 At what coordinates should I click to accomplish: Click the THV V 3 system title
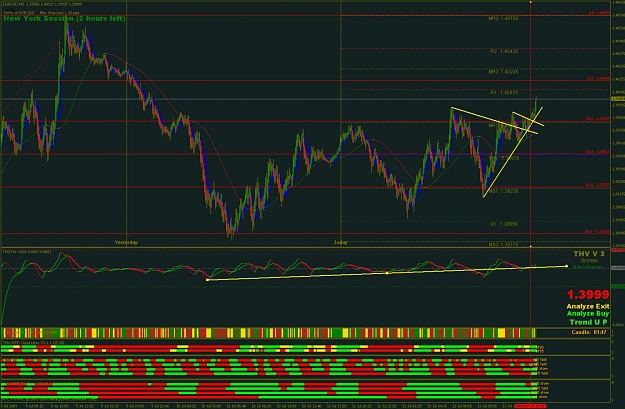pos(589,254)
